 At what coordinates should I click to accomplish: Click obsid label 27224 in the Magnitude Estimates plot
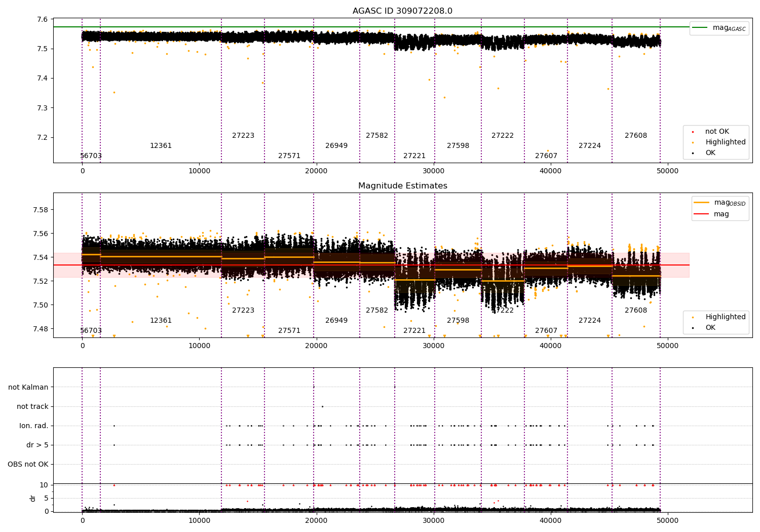tap(590, 320)
